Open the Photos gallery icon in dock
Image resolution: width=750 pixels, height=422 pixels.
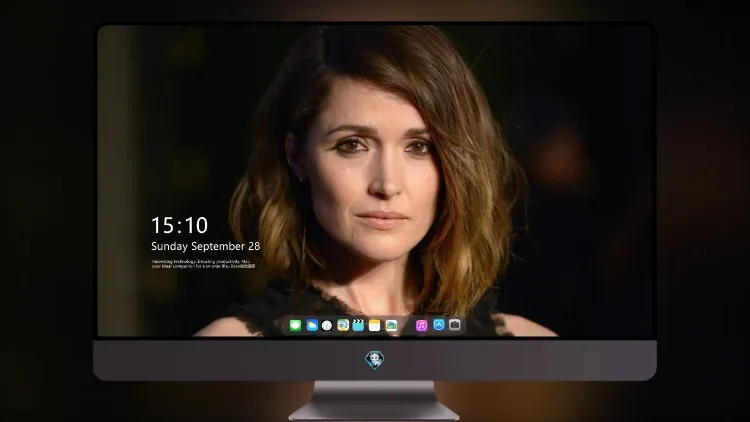point(391,326)
